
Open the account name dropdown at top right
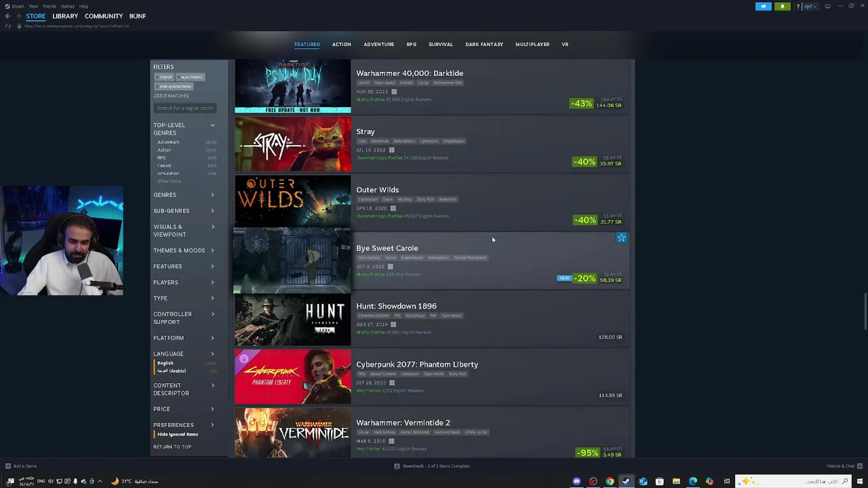810,6
